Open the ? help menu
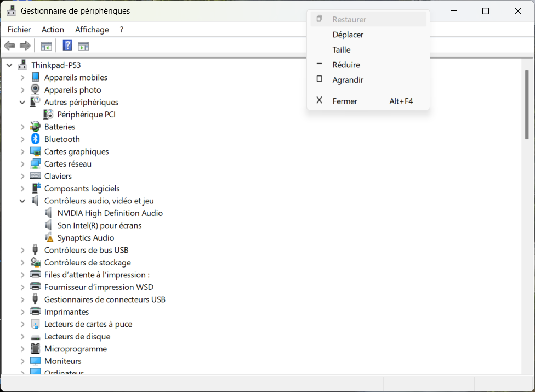This screenshot has height=392, width=535. 122,30
